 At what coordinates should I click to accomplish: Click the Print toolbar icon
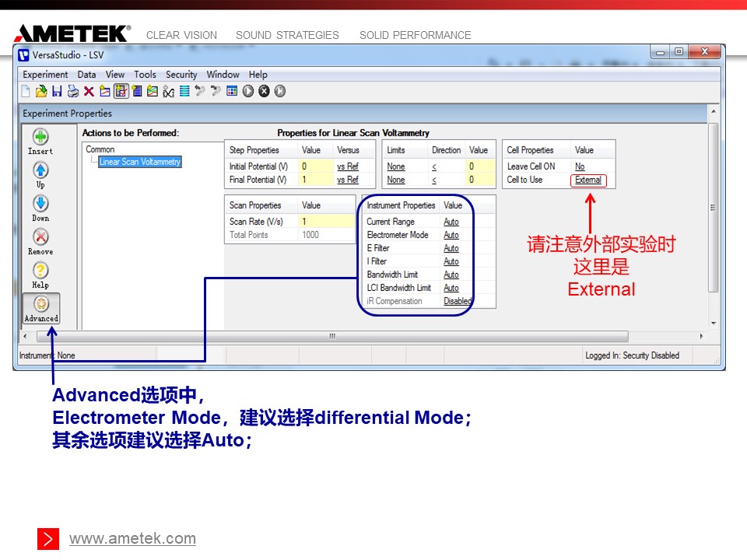pos(73,91)
